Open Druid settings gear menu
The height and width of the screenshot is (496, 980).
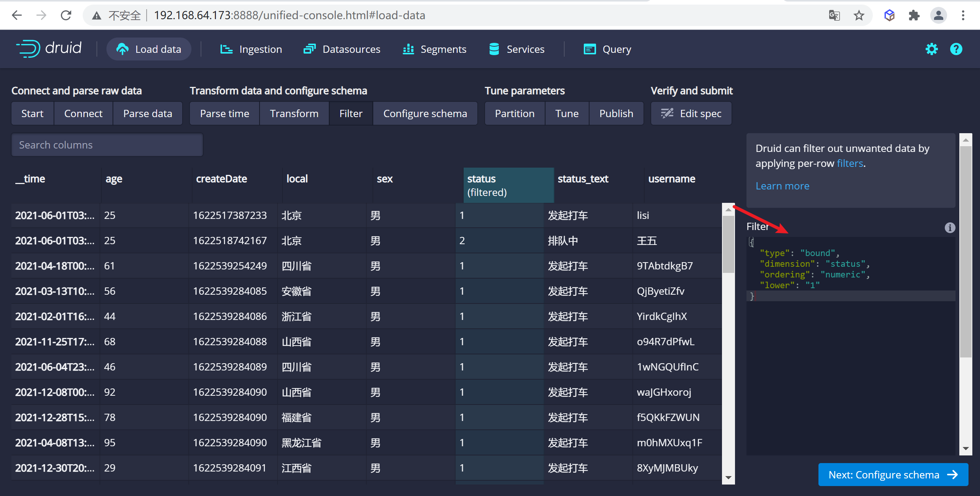(x=931, y=49)
